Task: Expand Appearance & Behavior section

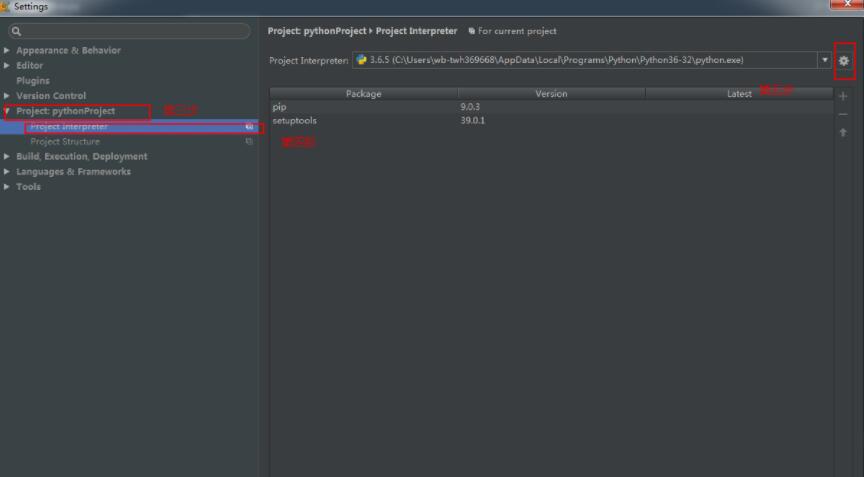Action: click(7, 50)
